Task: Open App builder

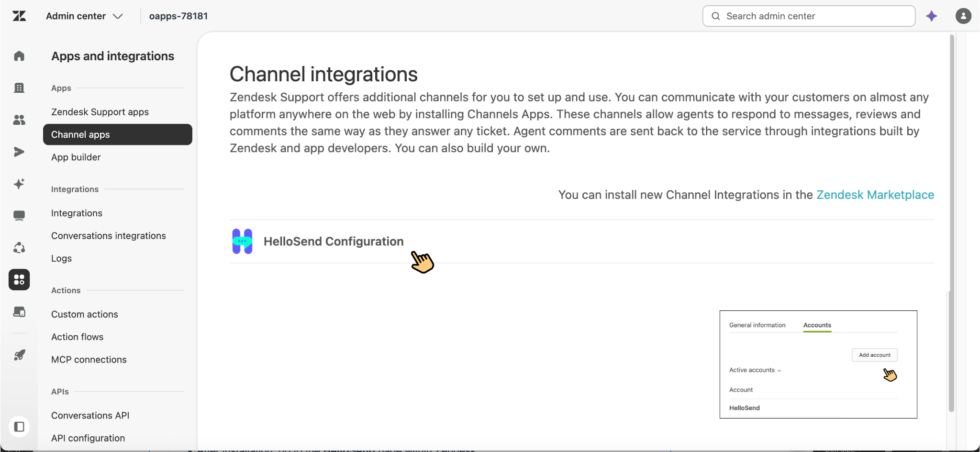Action: [x=76, y=157]
